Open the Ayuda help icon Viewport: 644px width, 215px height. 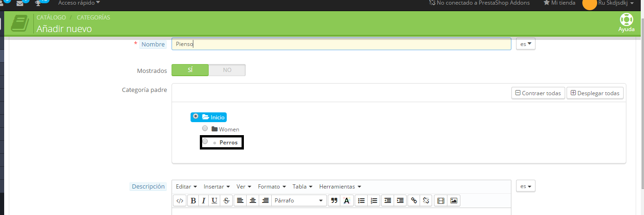tap(626, 22)
